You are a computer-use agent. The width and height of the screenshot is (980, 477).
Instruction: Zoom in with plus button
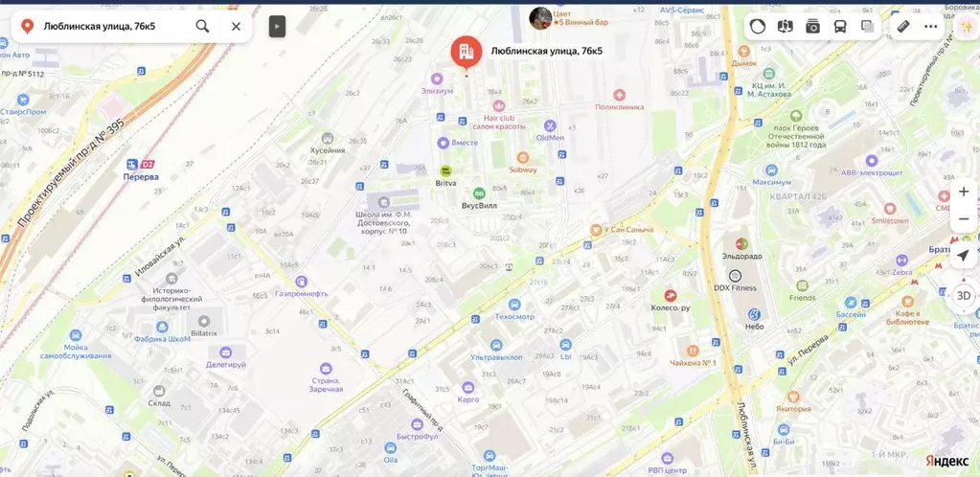(964, 192)
